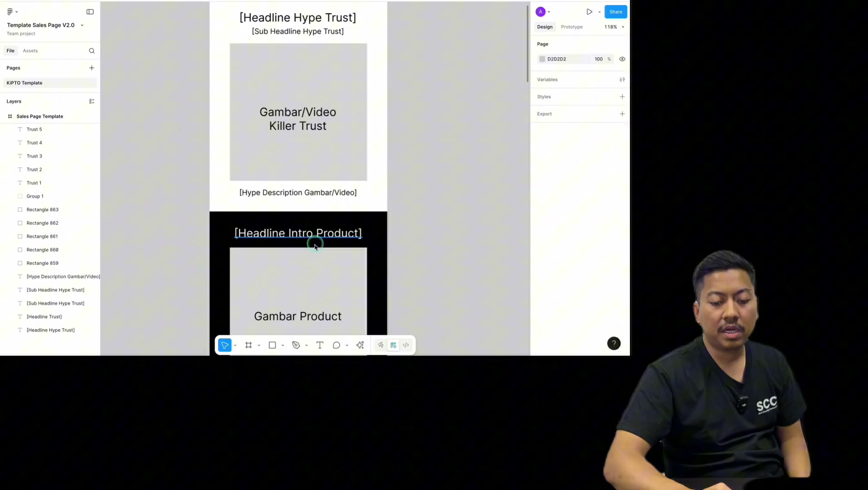The height and width of the screenshot is (490, 868).
Task: Collapse all layers icon
Action: 92,102
